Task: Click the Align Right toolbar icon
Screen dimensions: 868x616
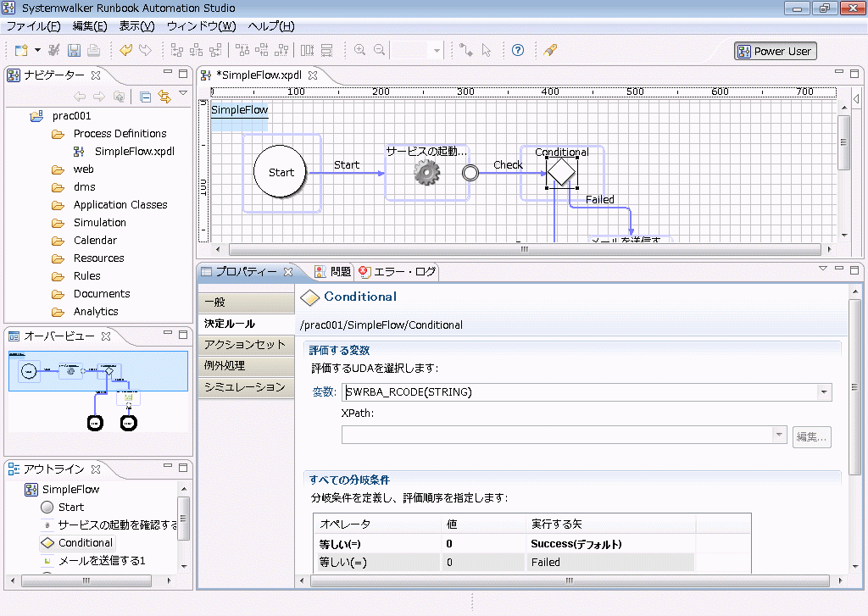Action: coord(216,50)
